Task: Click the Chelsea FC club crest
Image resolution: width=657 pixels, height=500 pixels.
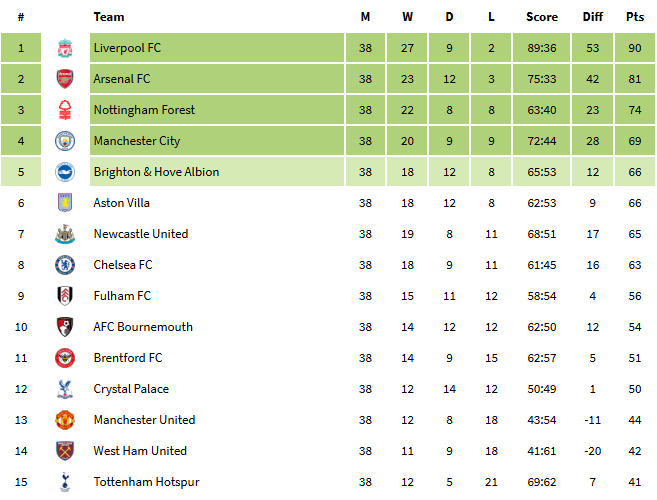Action: (65, 265)
